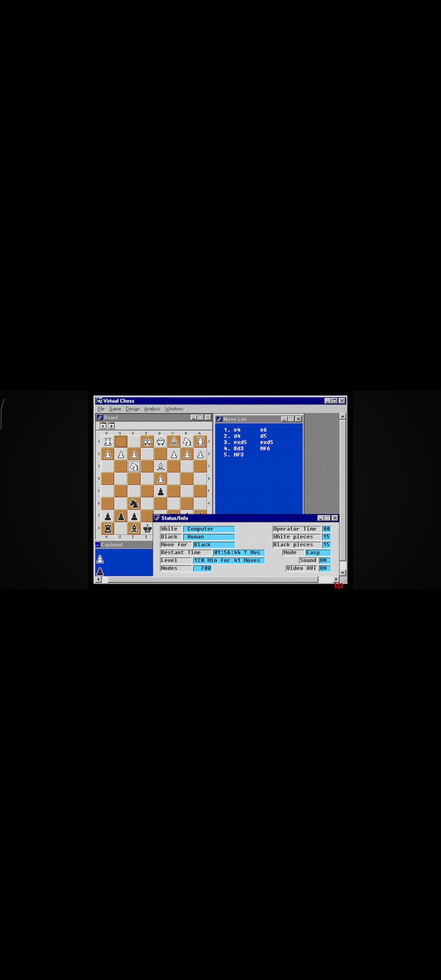Screen dimensions: 441x980
Task: Click the white pawn on D4
Action: [x=161, y=479]
